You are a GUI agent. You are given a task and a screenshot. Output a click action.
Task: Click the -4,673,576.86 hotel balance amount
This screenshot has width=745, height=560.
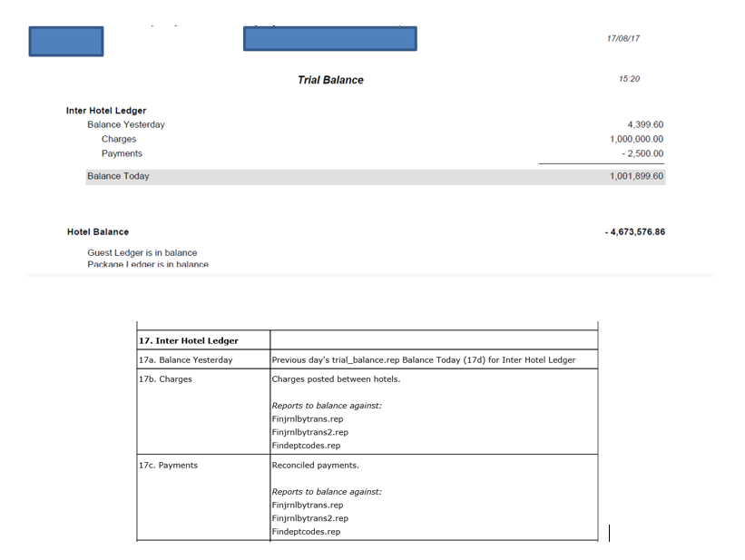pos(635,232)
